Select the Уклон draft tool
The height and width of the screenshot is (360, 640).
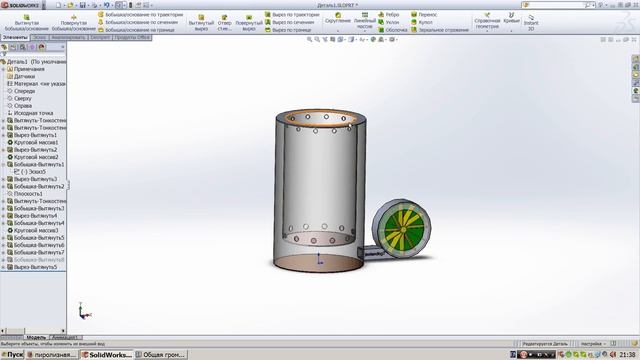tap(389, 22)
